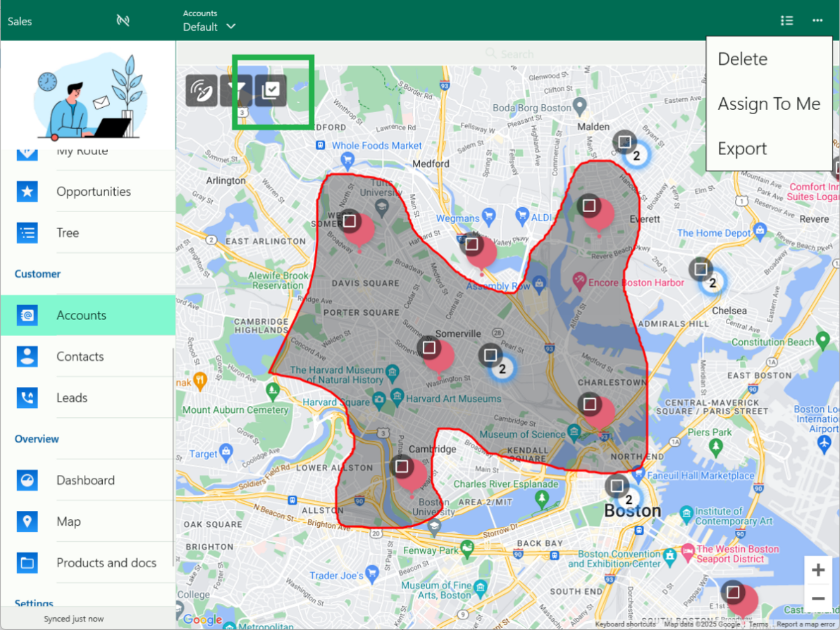Click Assign To Me in the menu

[768, 104]
